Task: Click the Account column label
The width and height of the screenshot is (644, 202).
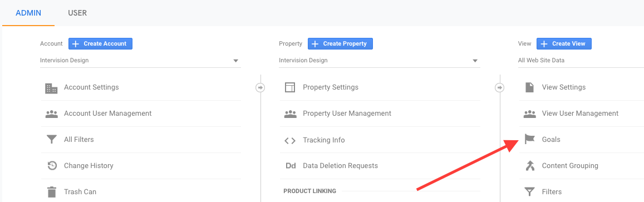Action: click(51, 43)
